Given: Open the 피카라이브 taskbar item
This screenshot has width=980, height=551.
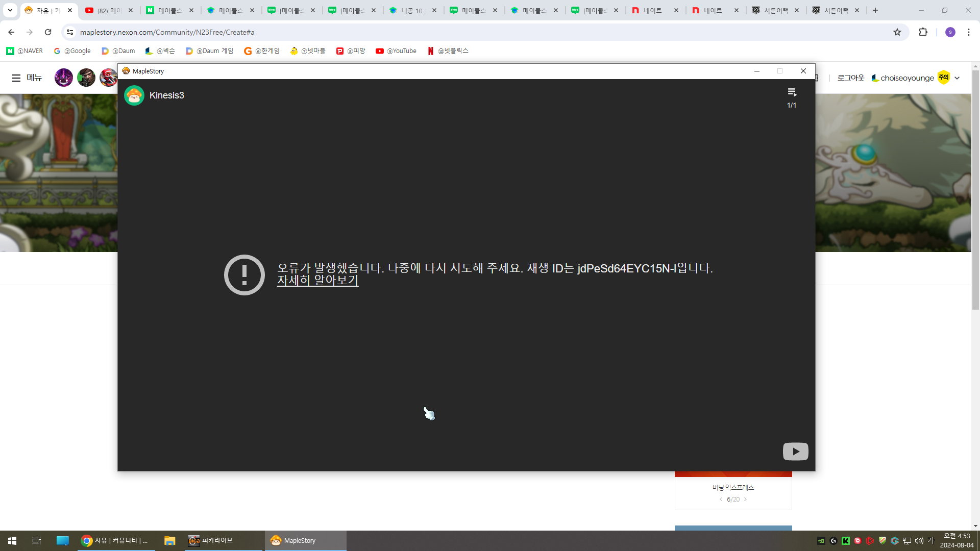Looking at the screenshot, I should click(223, 541).
